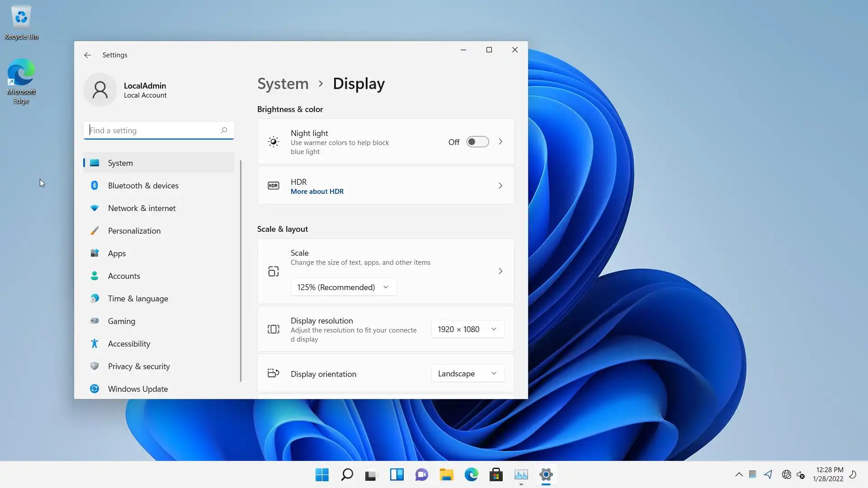The height and width of the screenshot is (488, 868).
Task: Click the back arrow in Settings
Action: 88,55
